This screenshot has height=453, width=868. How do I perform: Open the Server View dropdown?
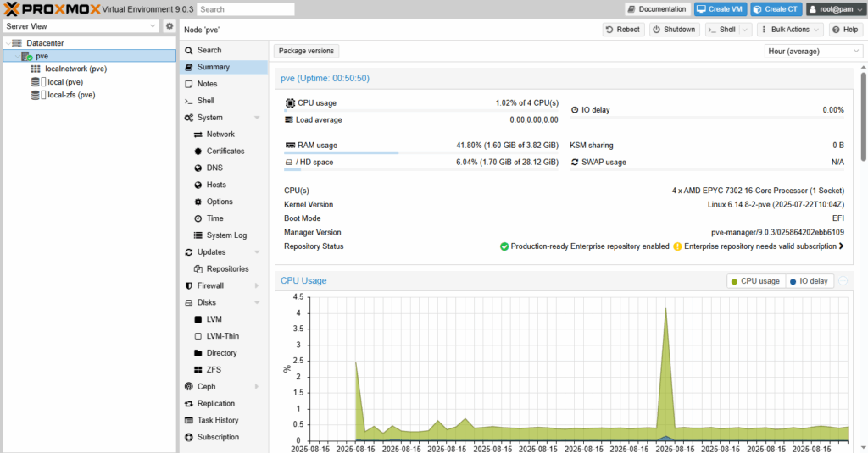tap(153, 26)
